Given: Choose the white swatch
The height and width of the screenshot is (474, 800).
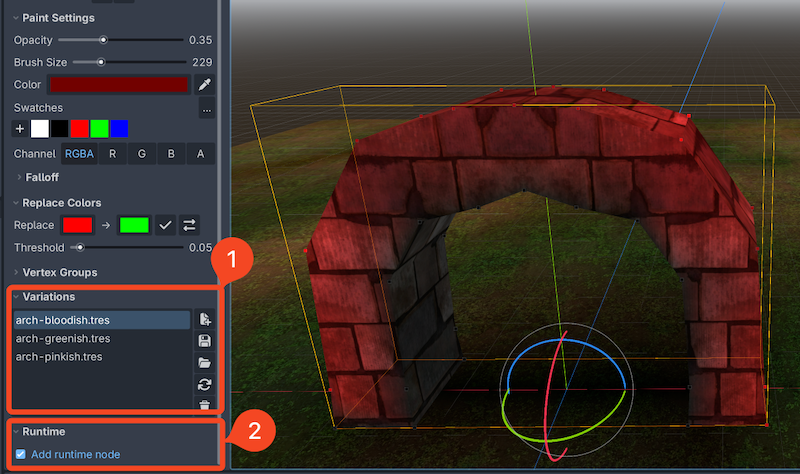Looking at the screenshot, I should point(40,129).
